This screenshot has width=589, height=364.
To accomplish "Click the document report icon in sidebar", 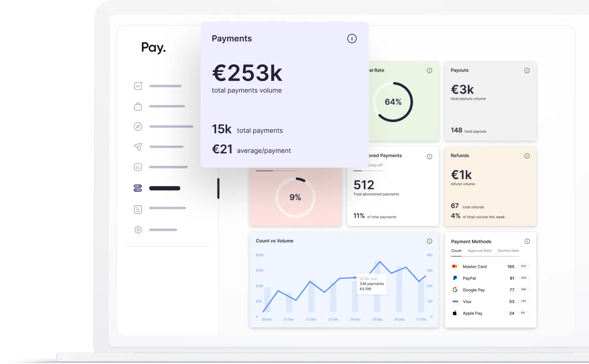I will pyautogui.click(x=138, y=209).
